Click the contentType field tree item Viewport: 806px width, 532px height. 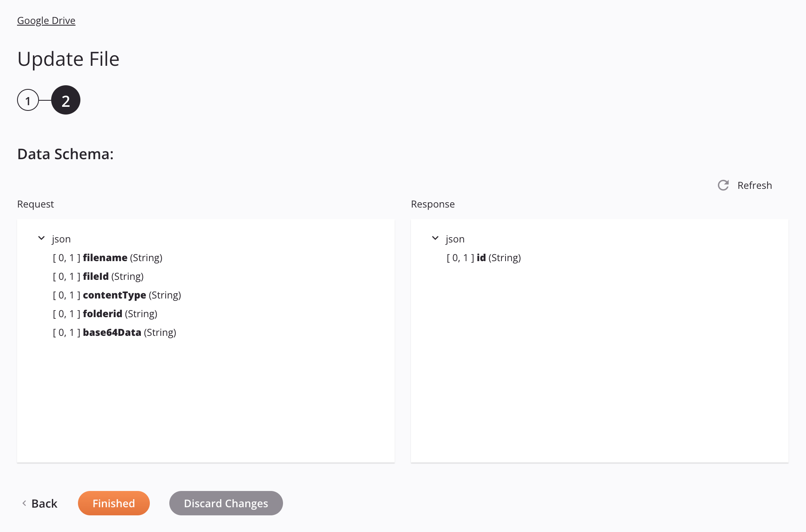[117, 294]
